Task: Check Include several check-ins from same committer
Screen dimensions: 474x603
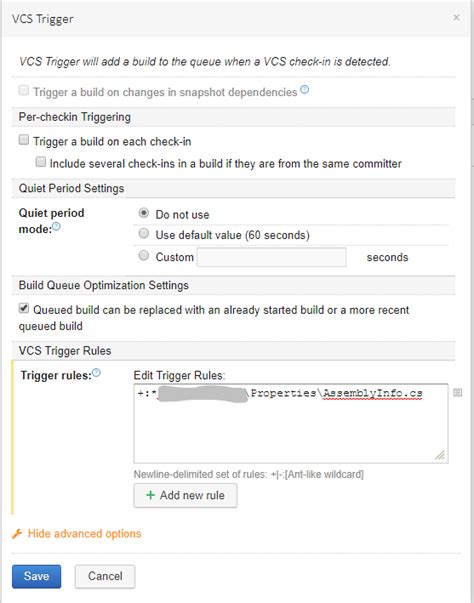Action: click(40, 162)
